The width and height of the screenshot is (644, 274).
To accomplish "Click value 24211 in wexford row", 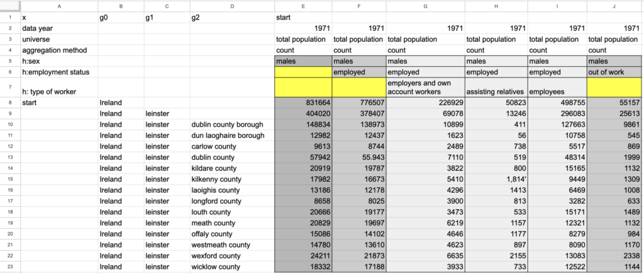I will point(303,256).
